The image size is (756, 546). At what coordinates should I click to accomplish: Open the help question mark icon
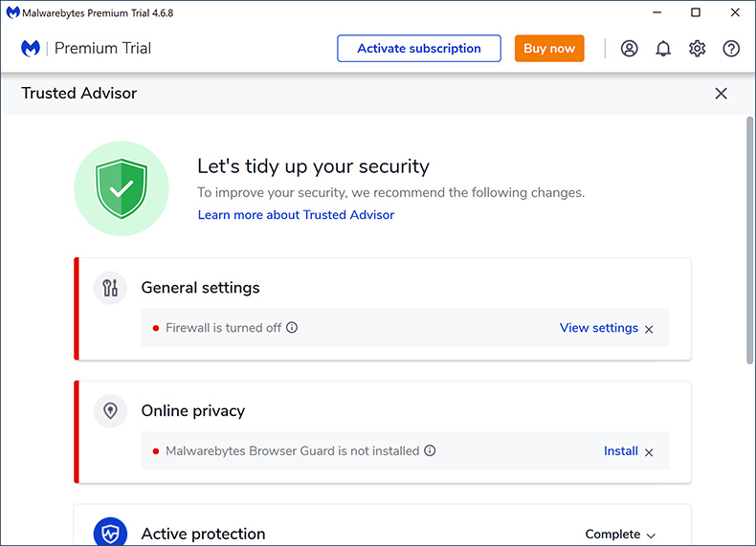pos(731,49)
